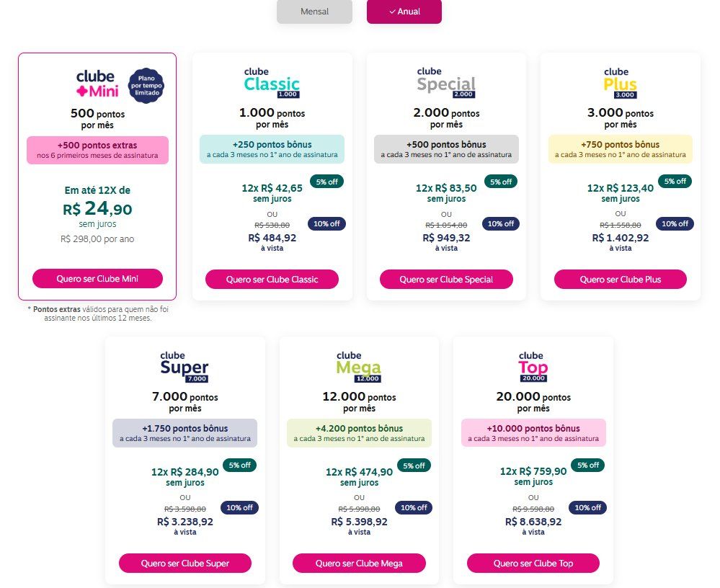Click the Clube Mega logo

point(359,367)
